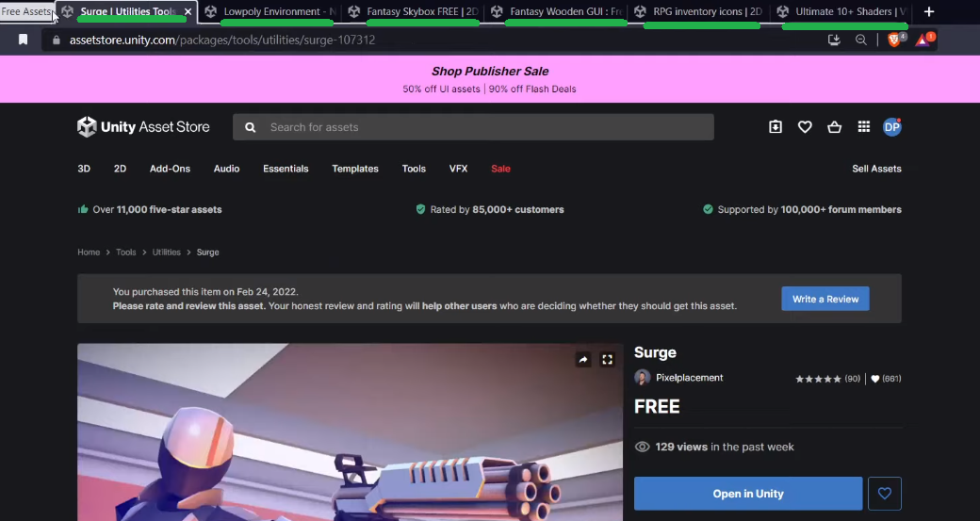This screenshot has height=521, width=980.
Task: Expand the preview image to fullscreen
Action: click(607, 359)
